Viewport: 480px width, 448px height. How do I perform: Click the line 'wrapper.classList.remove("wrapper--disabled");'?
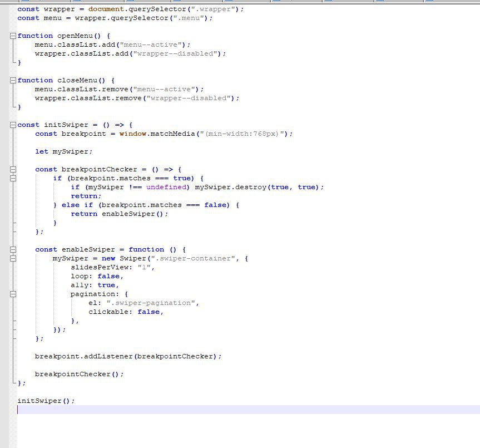click(x=137, y=98)
